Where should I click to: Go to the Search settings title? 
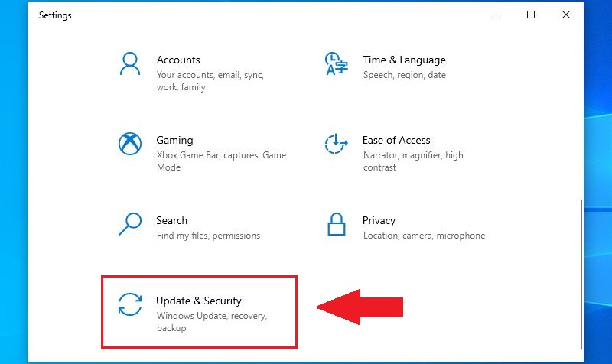(171, 220)
